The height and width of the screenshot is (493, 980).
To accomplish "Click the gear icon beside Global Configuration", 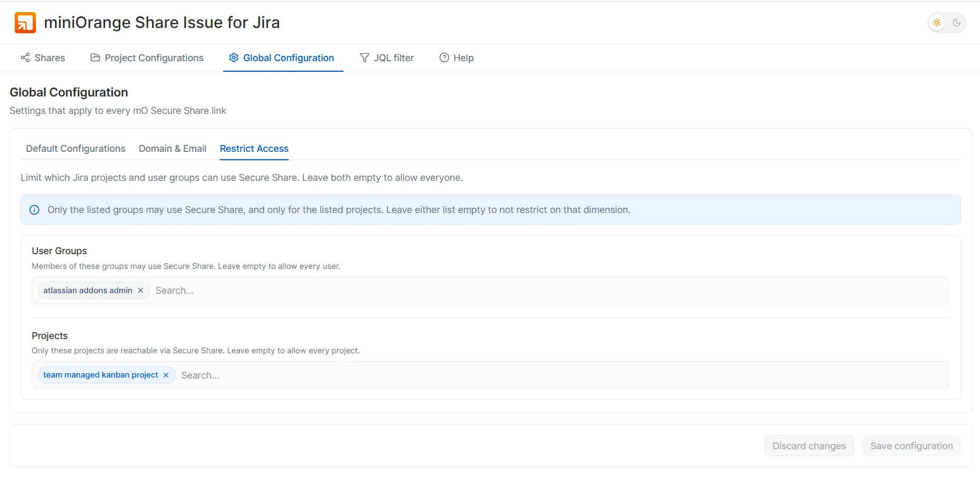I will (x=234, y=57).
